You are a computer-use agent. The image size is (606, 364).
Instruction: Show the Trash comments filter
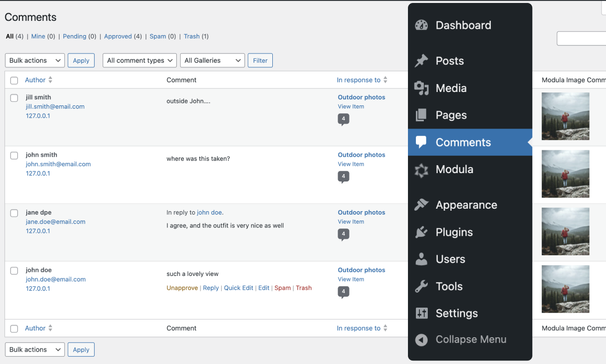[x=192, y=37]
